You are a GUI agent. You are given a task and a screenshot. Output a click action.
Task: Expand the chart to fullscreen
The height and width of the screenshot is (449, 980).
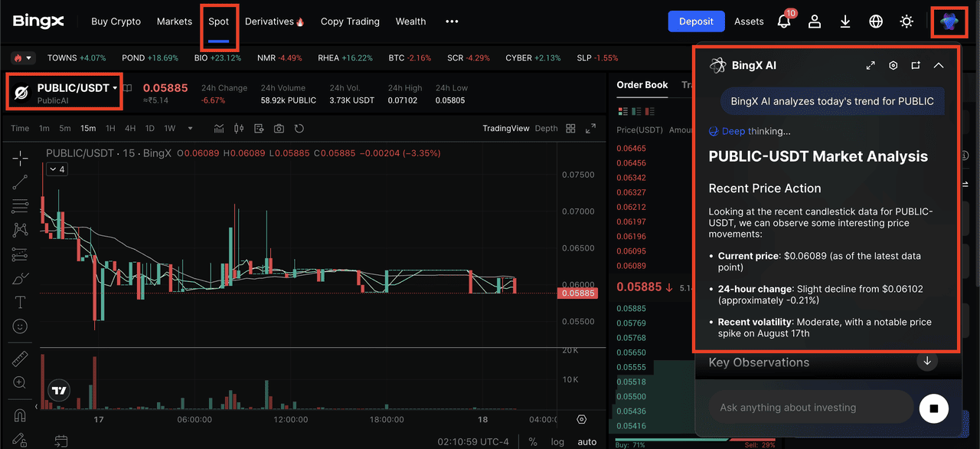coord(590,128)
